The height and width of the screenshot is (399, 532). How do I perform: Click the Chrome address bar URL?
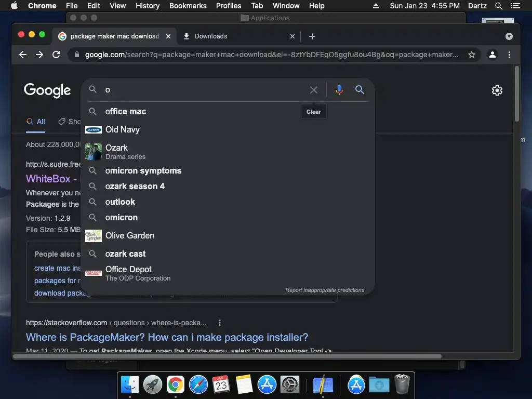(x=271, y=55)
